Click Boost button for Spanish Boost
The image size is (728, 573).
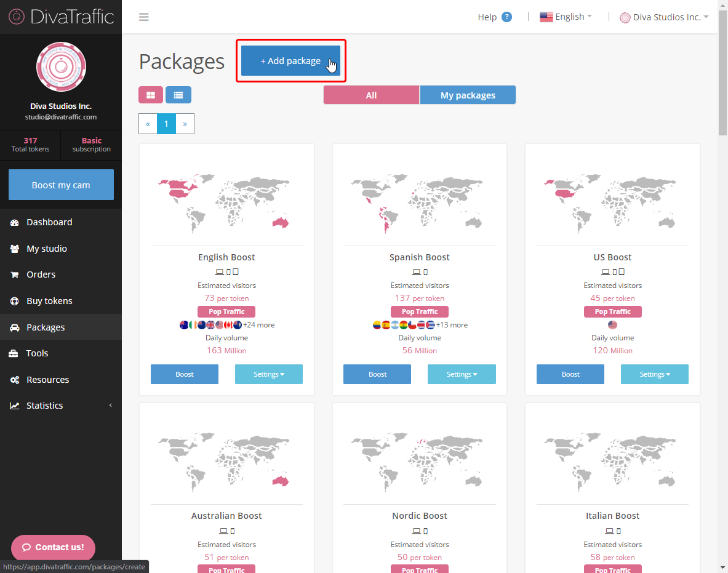377,374
